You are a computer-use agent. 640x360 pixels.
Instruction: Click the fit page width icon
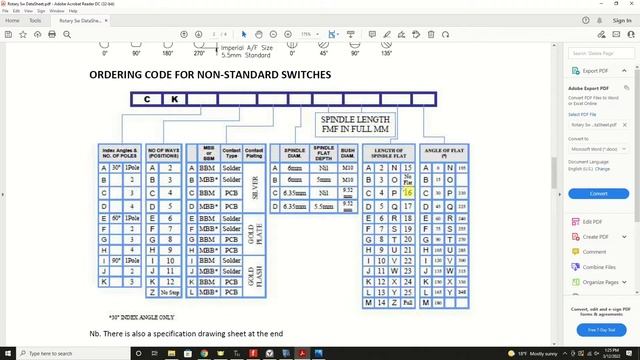pyautogui.click(x=331, y=35)
